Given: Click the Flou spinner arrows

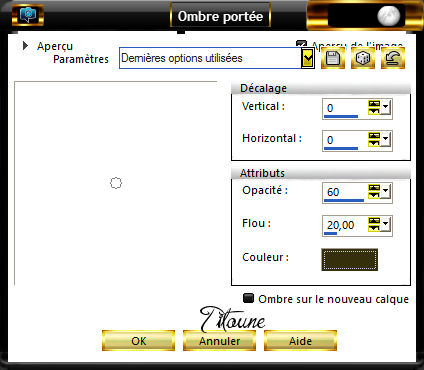Looking at the screenshot, I should click(374, 224).
